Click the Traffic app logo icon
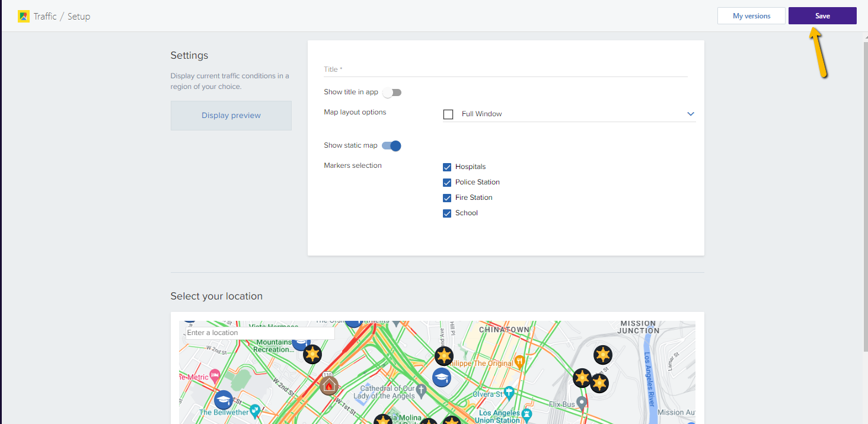This screenshot has height=424, width=868. pyautogui.click(x=24, y=17)
